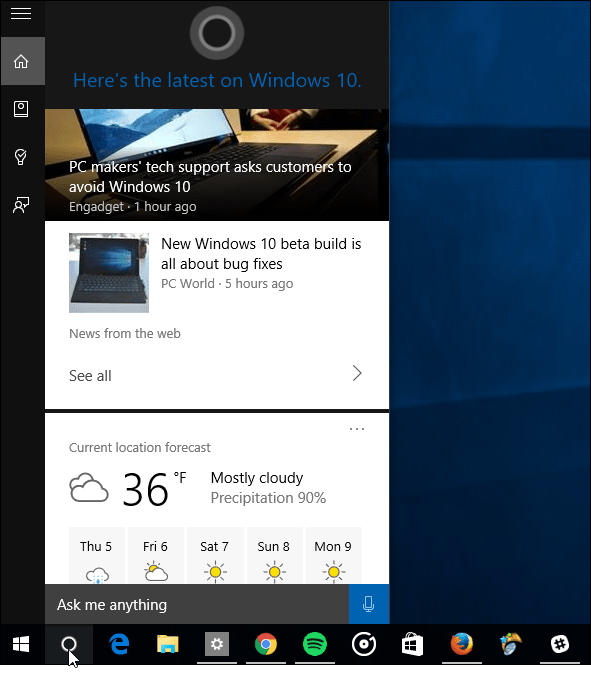Click 'Current location forecast' heading
The image size is (591, 681).
139,447
